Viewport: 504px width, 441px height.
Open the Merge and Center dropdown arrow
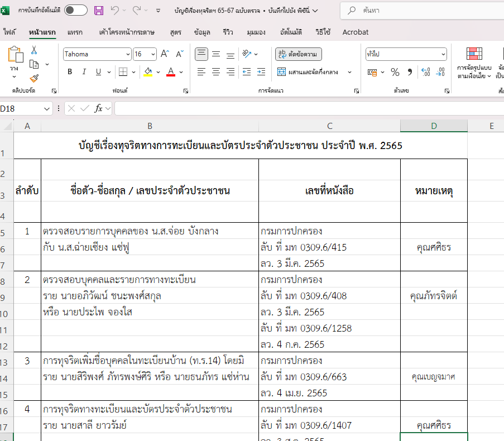(350, 72)
